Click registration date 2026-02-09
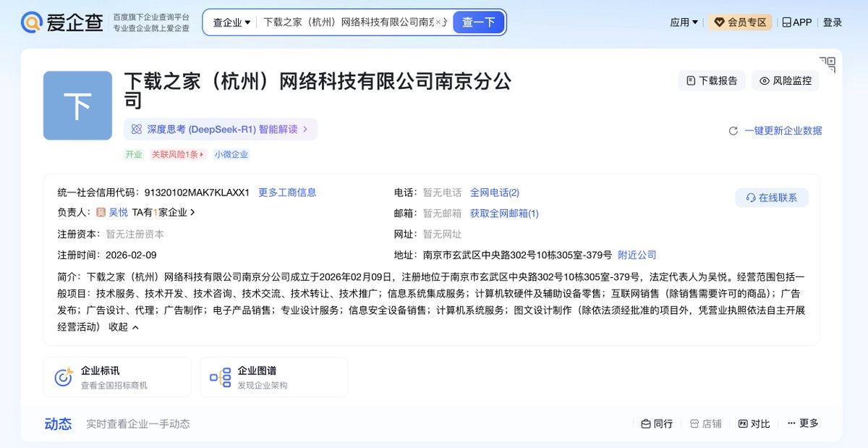Screen dimensions: 868x448 click(131, 255)
